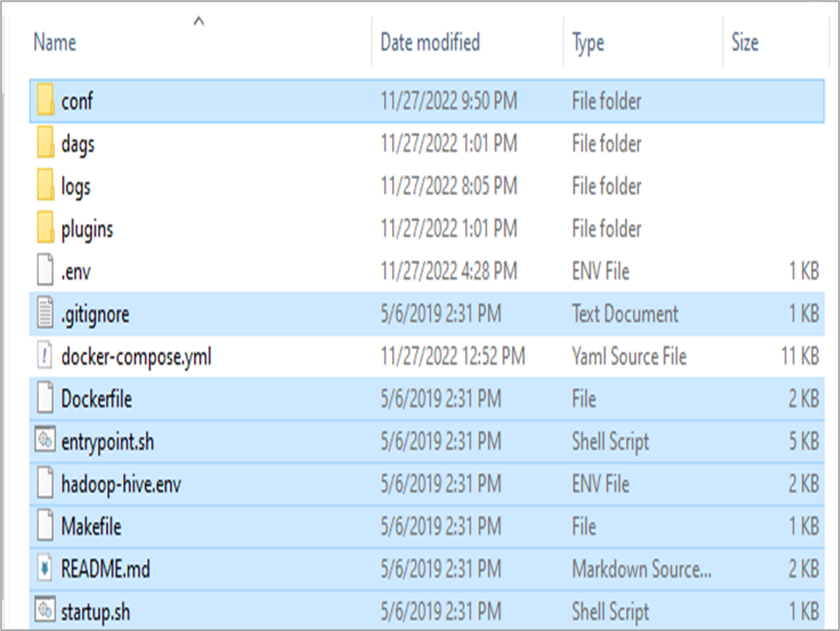Click the Markdown Source... type cell
Image resolution: width=840 pixels, height=631 pixels.
point(642,569)
